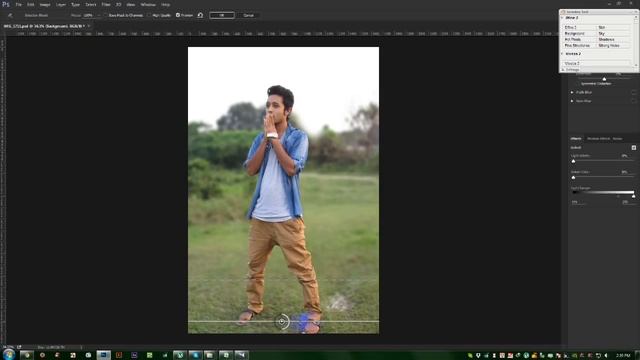640x360 pixels.
Task: Open the folder icon in the taskbar
Action: pos(210,355)
